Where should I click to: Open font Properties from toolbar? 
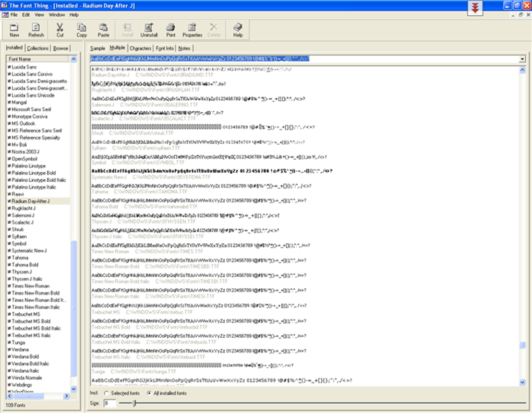click(192, 30)
